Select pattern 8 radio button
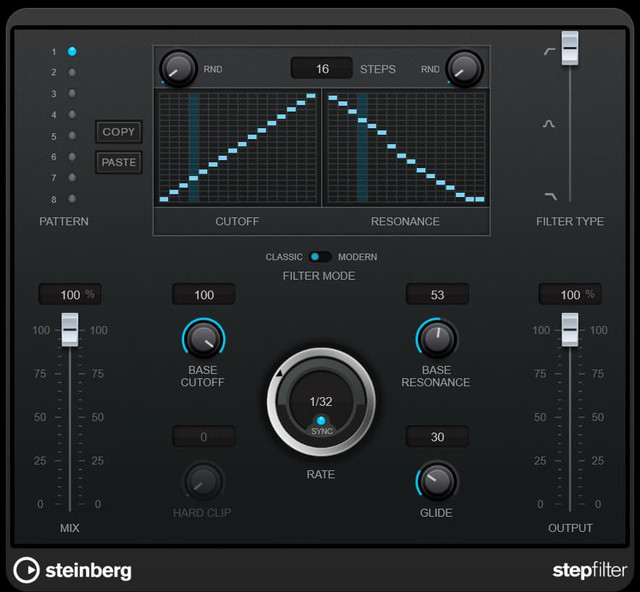The image size is (640, 592). click(x=72, y=198)
